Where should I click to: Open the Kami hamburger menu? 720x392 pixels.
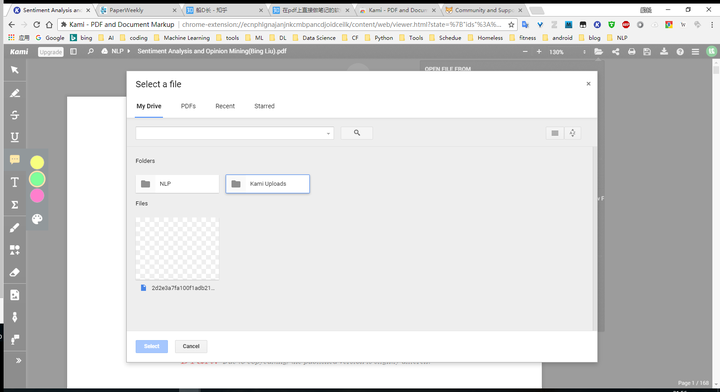(x=695, y=52)
